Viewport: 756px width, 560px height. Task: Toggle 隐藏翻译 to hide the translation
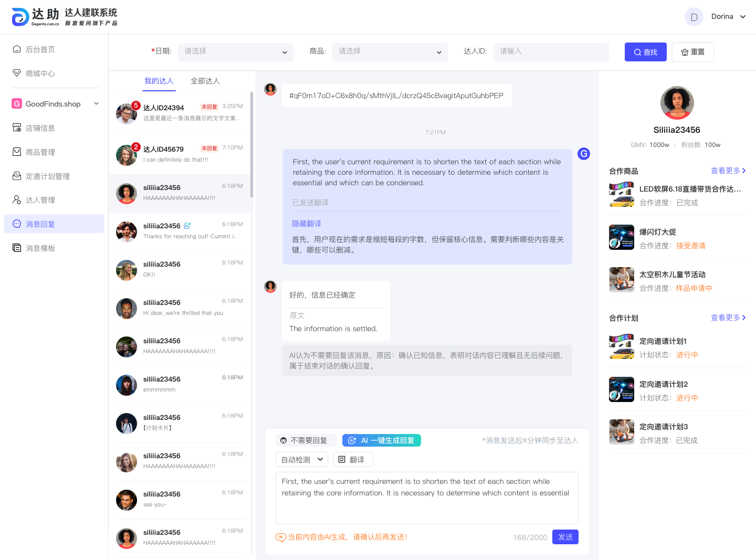pos(307,224)
